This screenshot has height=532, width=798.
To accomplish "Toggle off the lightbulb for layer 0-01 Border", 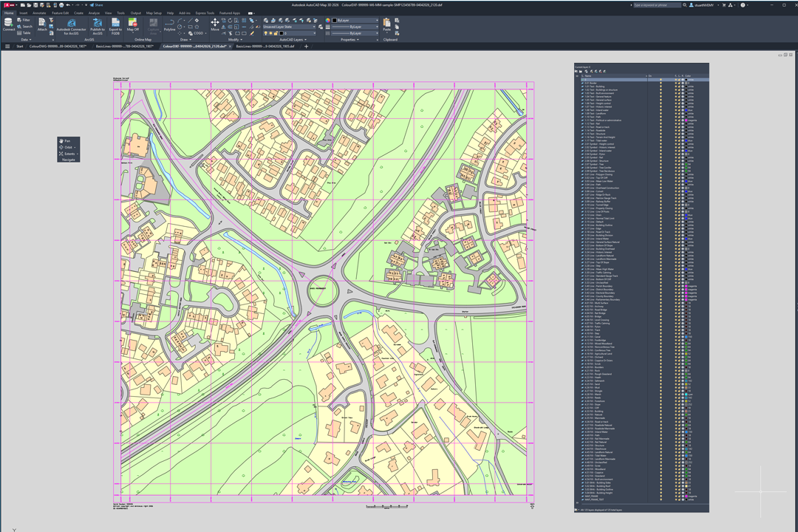I will click(661, 83).
